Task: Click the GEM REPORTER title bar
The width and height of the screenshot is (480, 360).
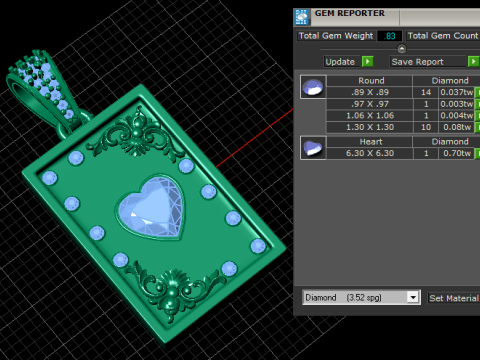Action: [x=387, y=17]
